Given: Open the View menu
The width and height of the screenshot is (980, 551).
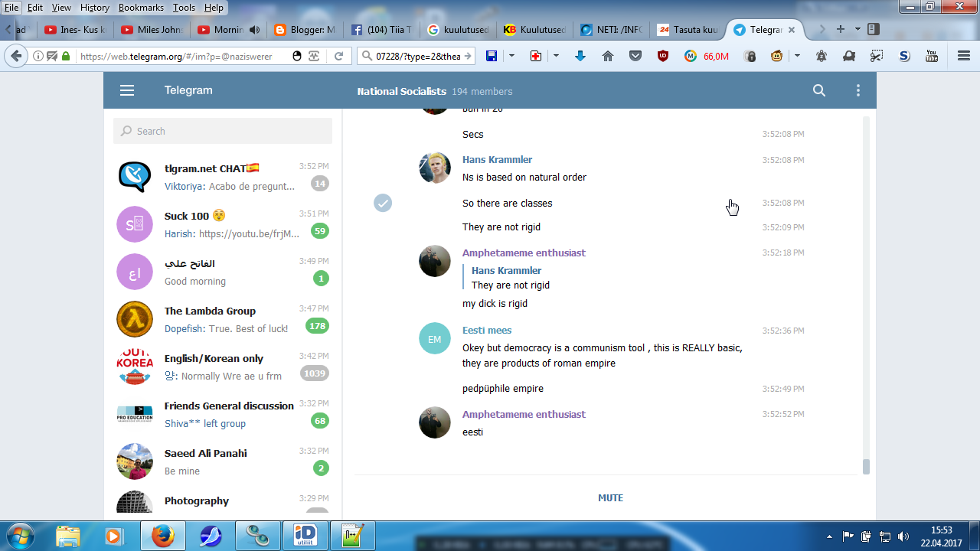Looking at the screenshot, I should (61, 8).
